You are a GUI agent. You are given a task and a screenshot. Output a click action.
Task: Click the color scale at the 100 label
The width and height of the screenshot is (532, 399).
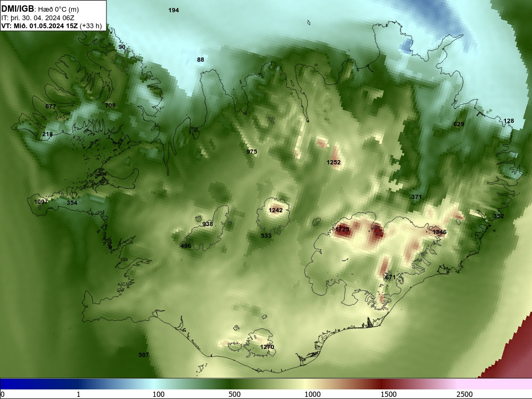click(x=159, y=394)
